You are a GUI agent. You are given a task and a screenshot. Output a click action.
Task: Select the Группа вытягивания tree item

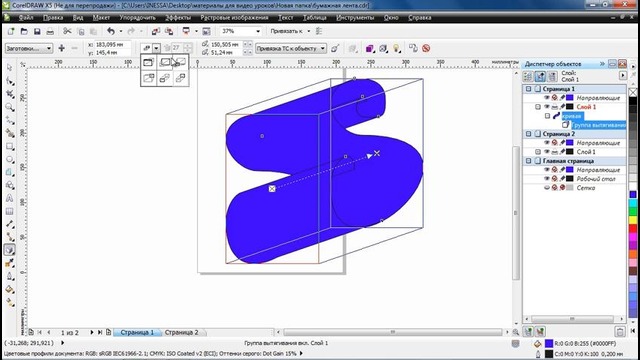tap(599, 125)
